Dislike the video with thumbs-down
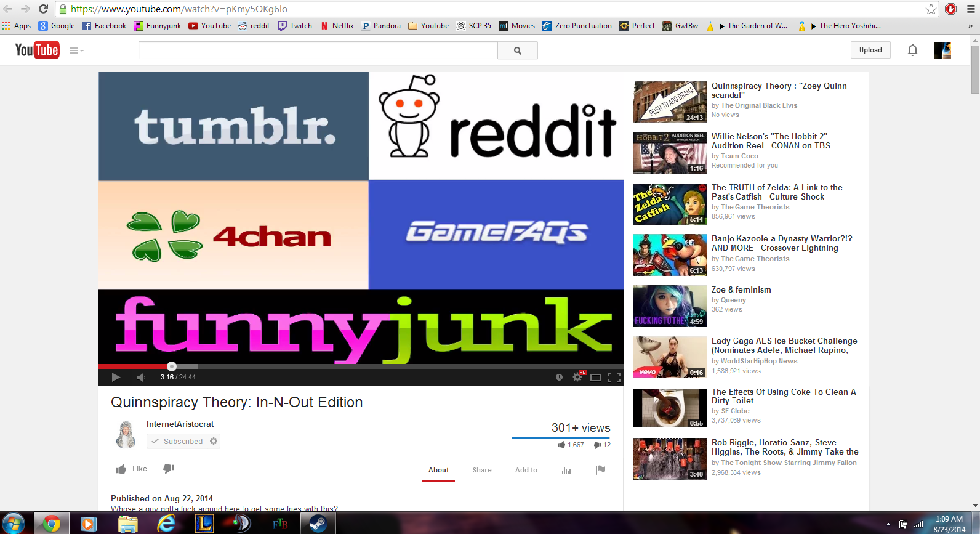This screenshot has width=980, height=534. tap(168, 469)
